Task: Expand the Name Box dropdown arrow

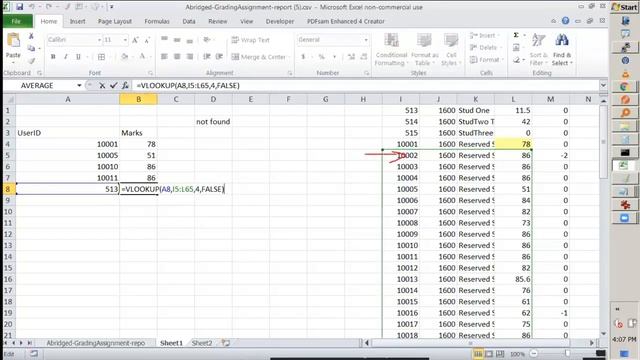Action: 79,85
